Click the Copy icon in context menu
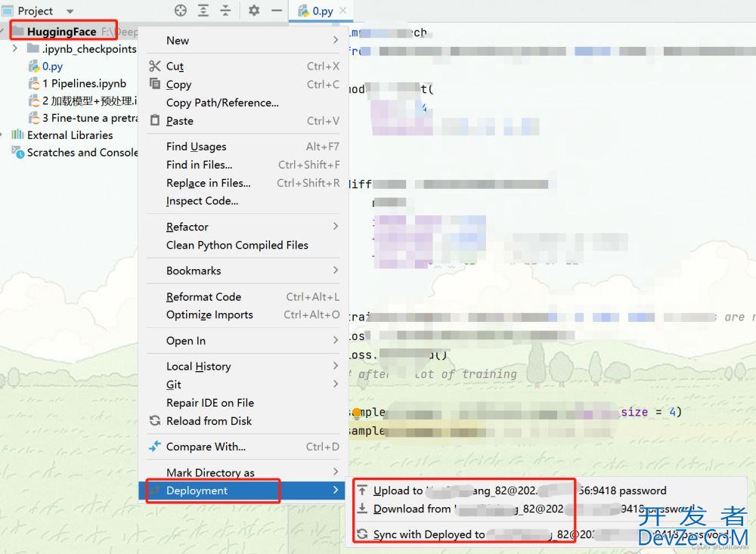The image size is (756, 554). (155, 84)
